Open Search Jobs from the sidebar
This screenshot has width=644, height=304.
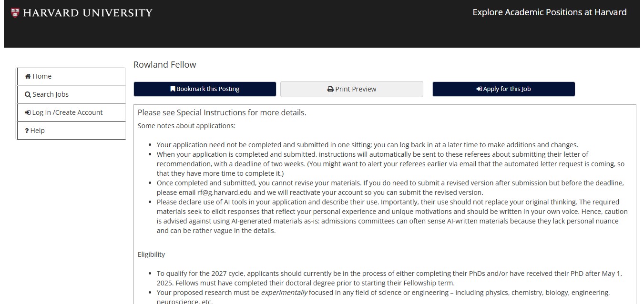[71, 94]
